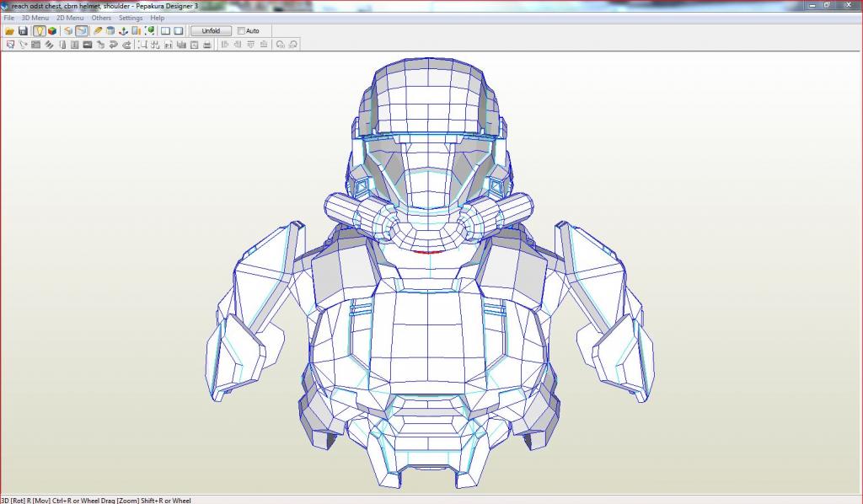Image resolution: width=863 pixels, height=504 pixels.
Task: Expand the Others menu
Action: click(x=101, y=18)
